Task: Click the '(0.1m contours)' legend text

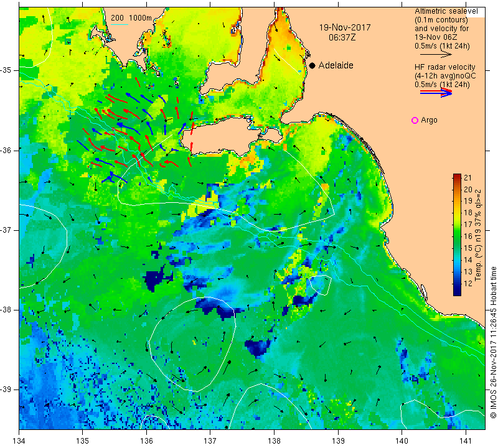Action: (x=441, y=20)
